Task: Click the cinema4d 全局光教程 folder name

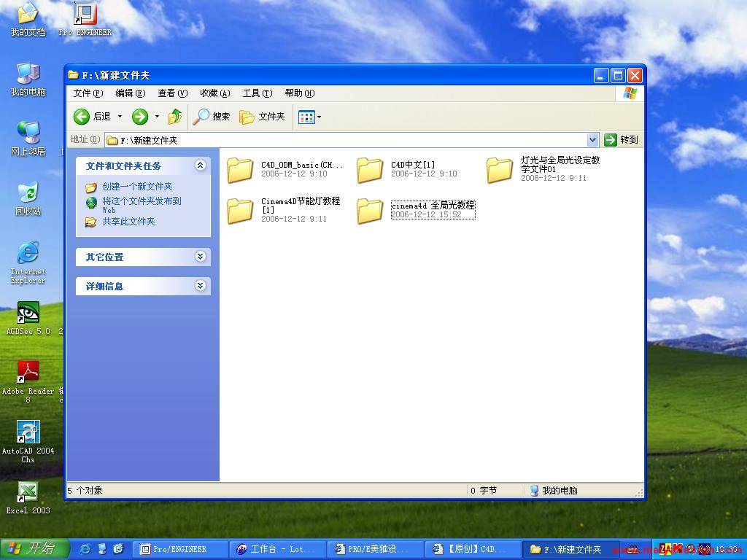Action: coord(433,206)
